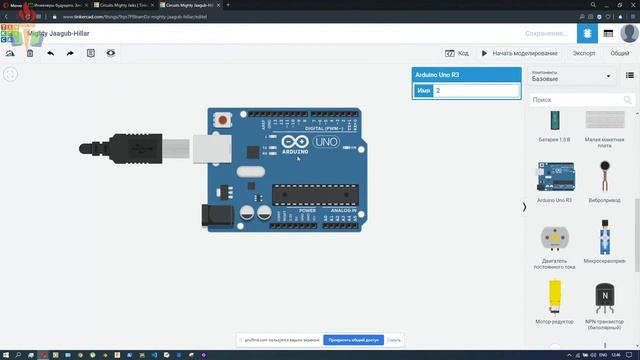Zoom to fit the circuit view
The height and width of the screenshot is (360, 640).
point(10,75)
